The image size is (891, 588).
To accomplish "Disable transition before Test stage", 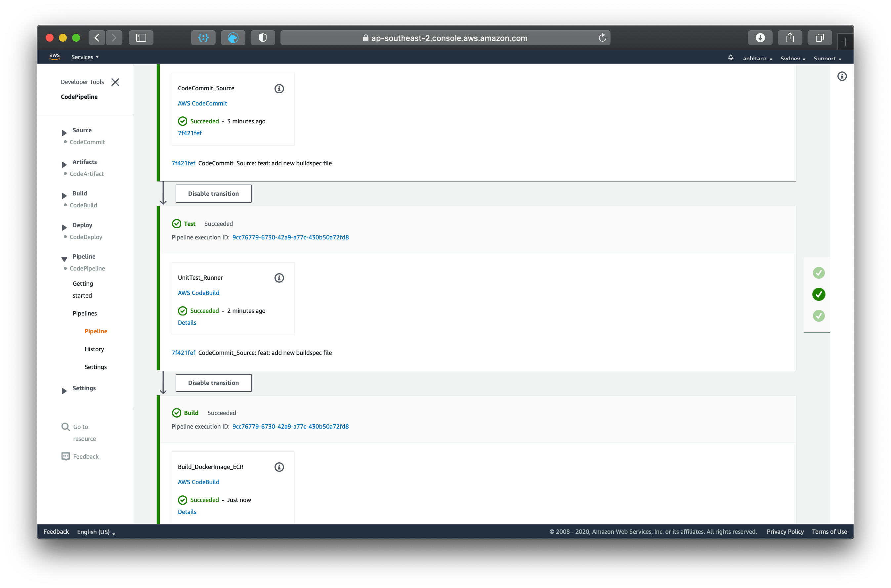I will click(x=213, y=193).
